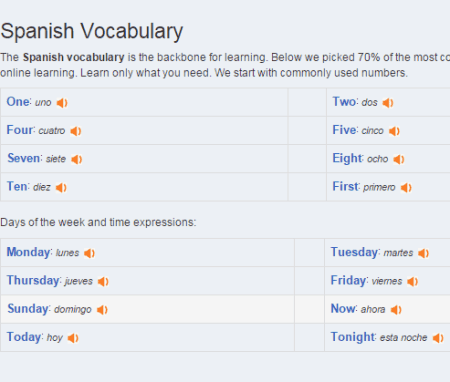
Task: Play pronunciation of siete
Action: (x=77, y=159)
